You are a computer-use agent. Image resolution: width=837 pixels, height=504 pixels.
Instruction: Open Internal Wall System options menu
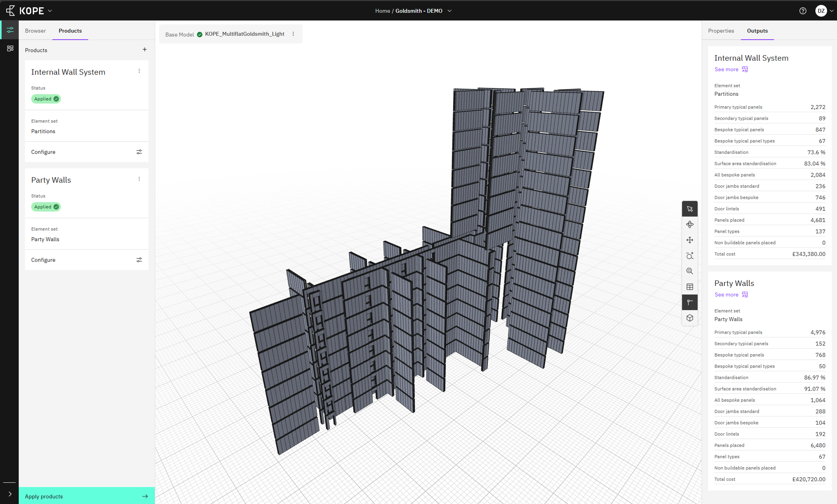(x=139, y=71)
